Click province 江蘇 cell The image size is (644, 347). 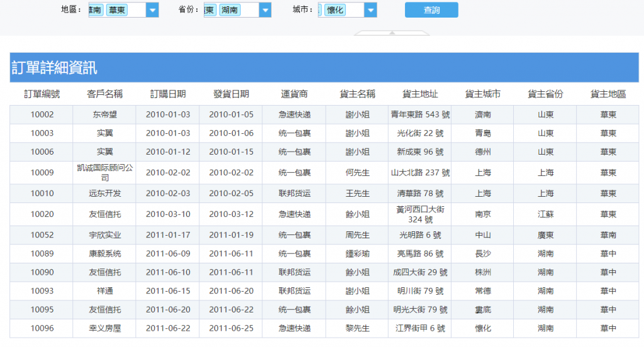pyautogui.click(x=545, y=214)
